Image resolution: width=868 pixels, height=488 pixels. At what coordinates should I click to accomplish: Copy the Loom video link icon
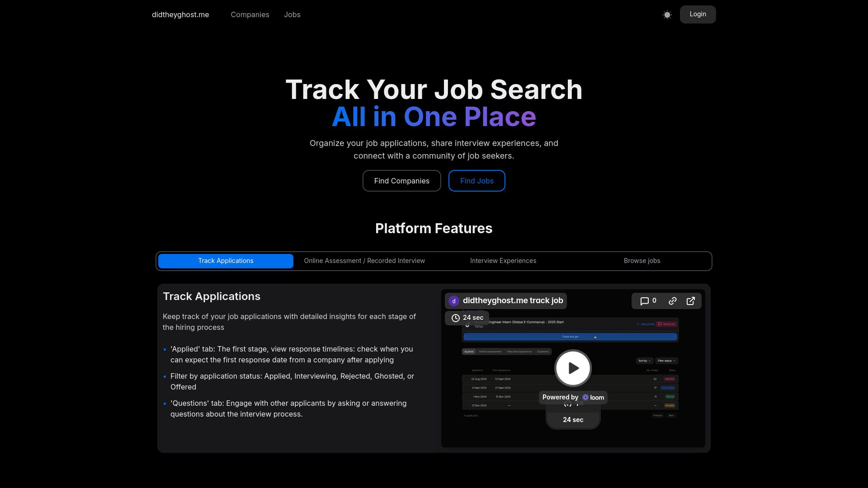click(x=673, y=301)
